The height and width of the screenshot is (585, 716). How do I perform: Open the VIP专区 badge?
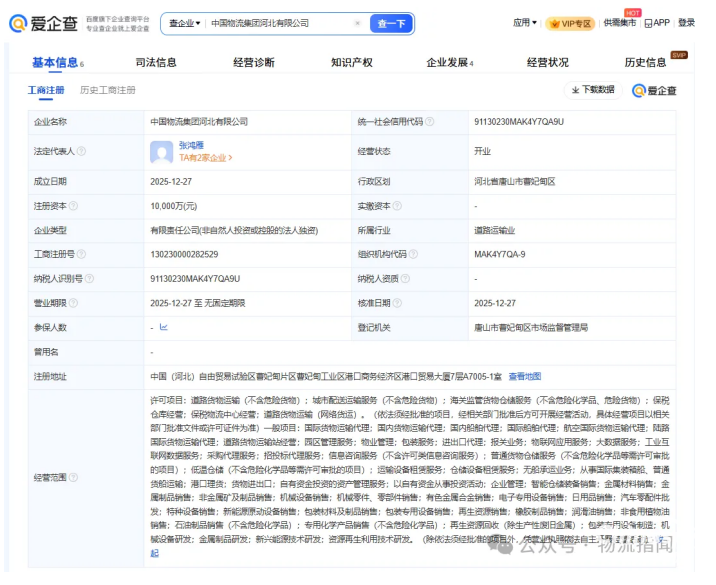(570, 24)
